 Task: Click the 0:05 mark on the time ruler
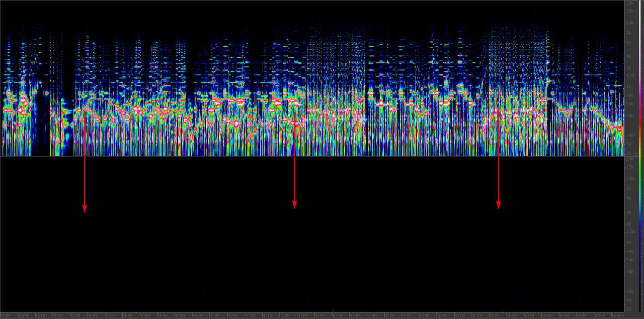[x=23, y=315]
